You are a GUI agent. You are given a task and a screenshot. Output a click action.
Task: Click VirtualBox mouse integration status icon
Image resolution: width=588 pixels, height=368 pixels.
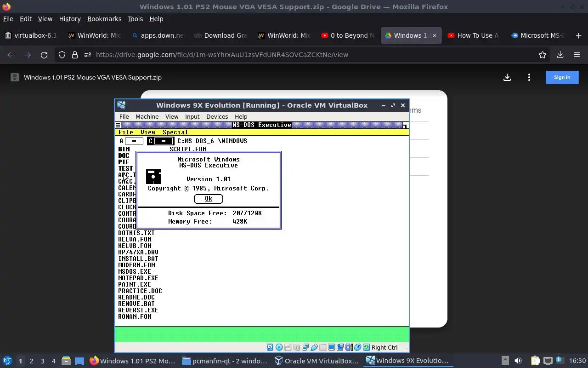[x=358, y=347]
